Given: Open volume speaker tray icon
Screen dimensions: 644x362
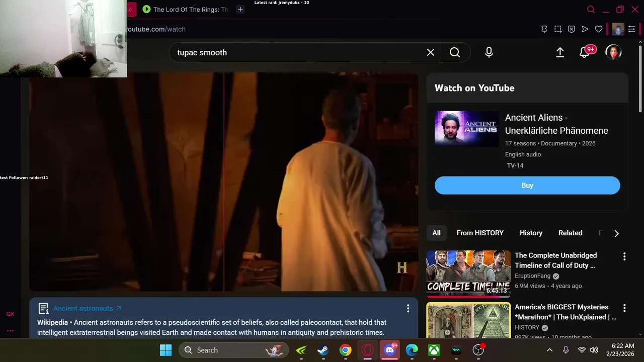Looking at the screenshot, I should tap(594, 350).
